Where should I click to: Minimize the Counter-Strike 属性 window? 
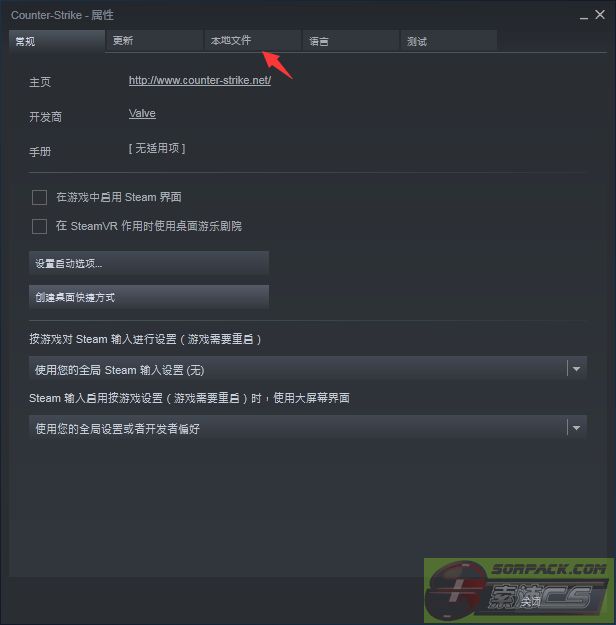point(584,16)
